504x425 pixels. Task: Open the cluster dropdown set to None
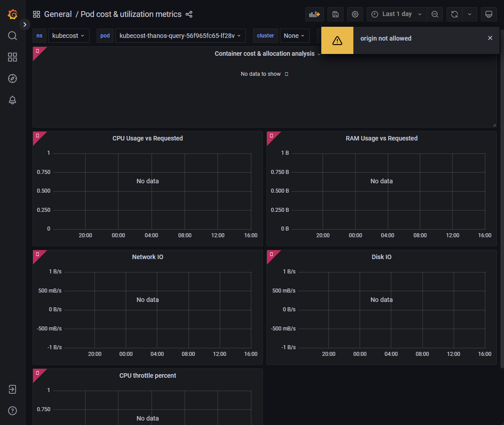click(294, 36)
